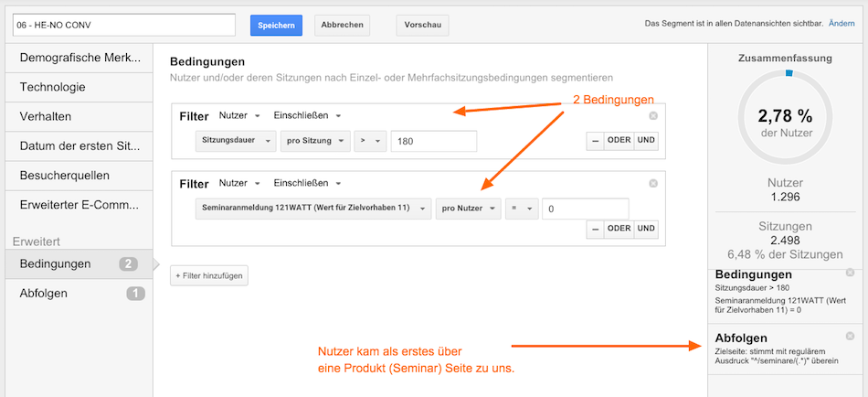Click minus button in Seminaranmeldung filter row
Screen dimensions: 868x397
click(x=595, y=229)
